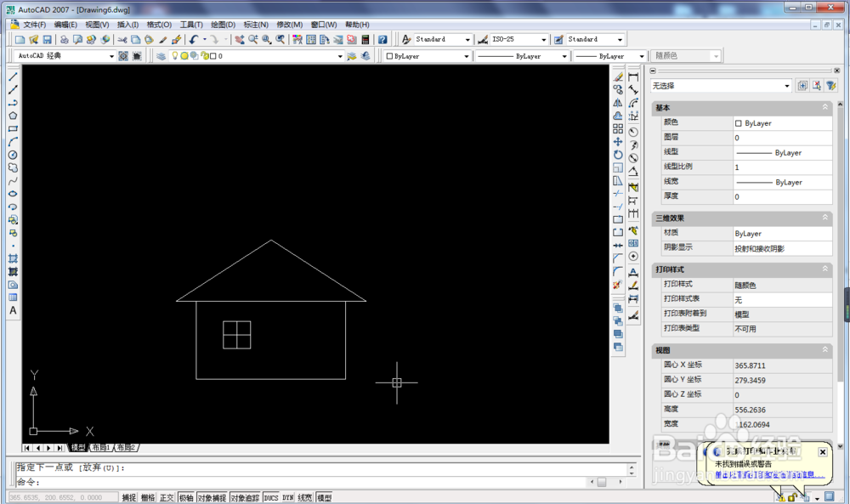Image resolution: width=850 pixels, height=504 pixels.
Task: Select the Circle draw tool
Action: [13, 155]
